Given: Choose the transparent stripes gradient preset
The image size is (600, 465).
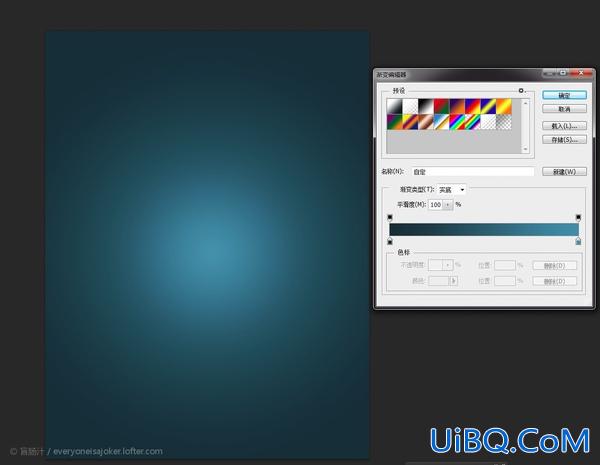Looking at the screenshot, I should (489, 122).
